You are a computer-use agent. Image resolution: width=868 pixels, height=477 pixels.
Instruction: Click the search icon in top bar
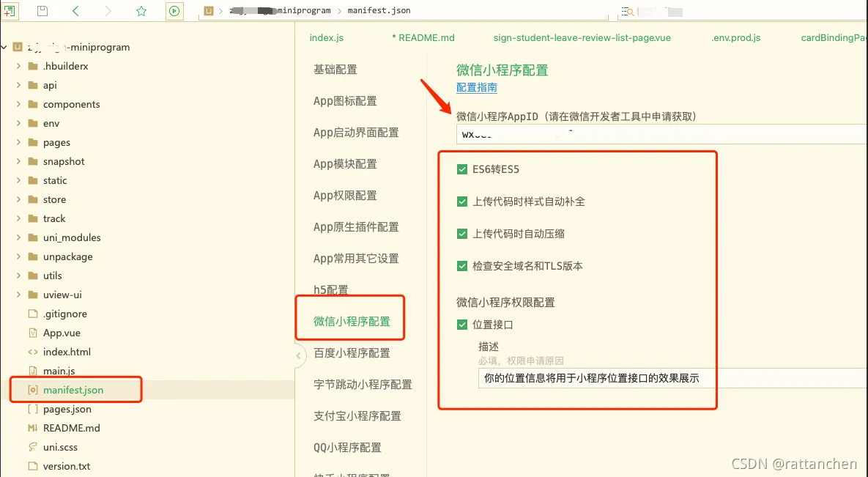pos(626,11)
